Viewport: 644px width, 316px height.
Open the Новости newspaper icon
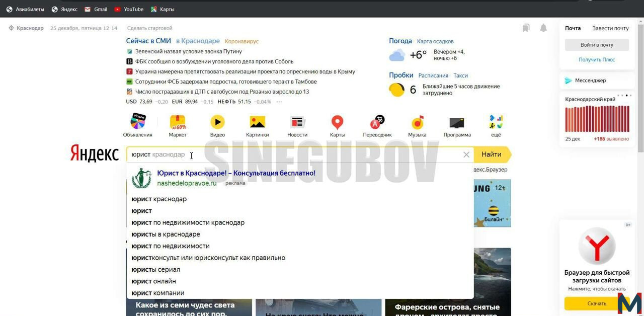[x=297, y=122]
